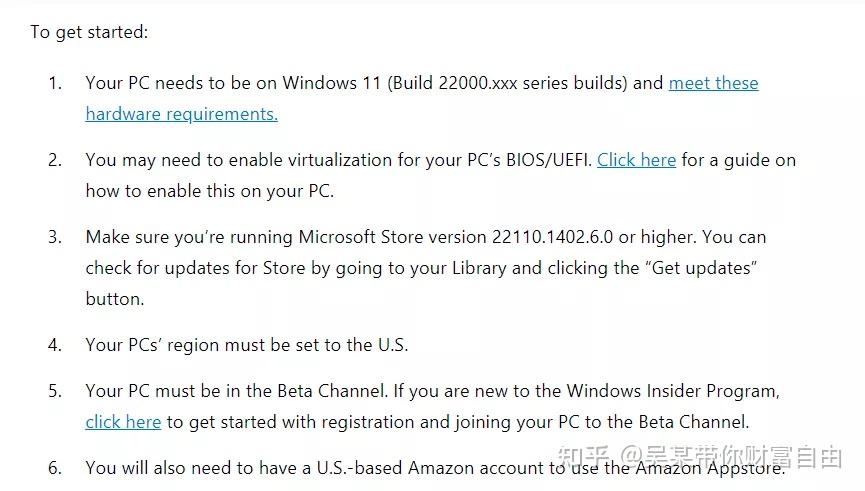The image size is (865, 491).
Task: Click list number 2
Action: tap(54, 160)
